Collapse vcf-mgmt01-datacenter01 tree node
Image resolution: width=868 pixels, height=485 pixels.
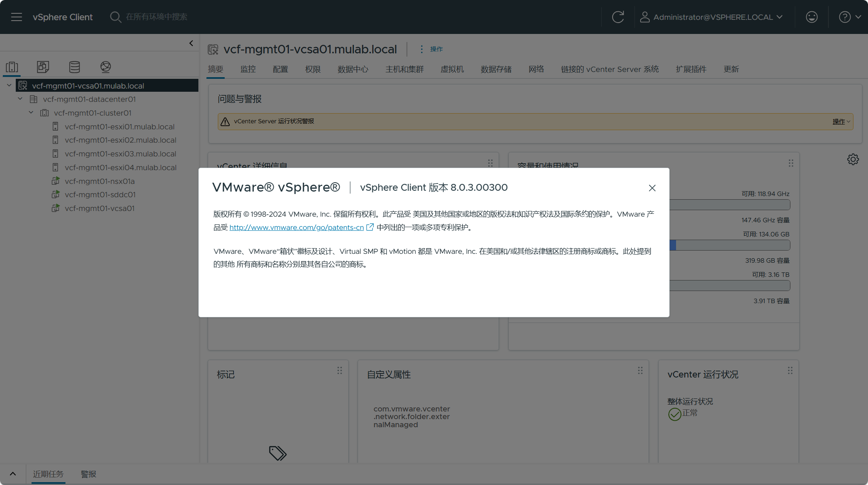point(20,99)
